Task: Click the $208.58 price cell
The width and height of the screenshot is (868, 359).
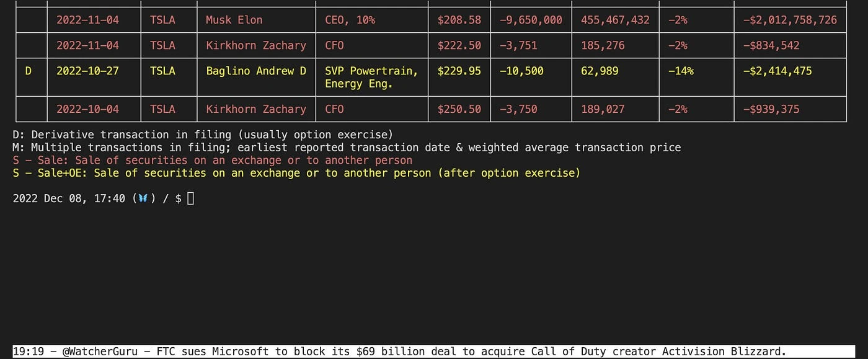Action: (x=459, y=20)
